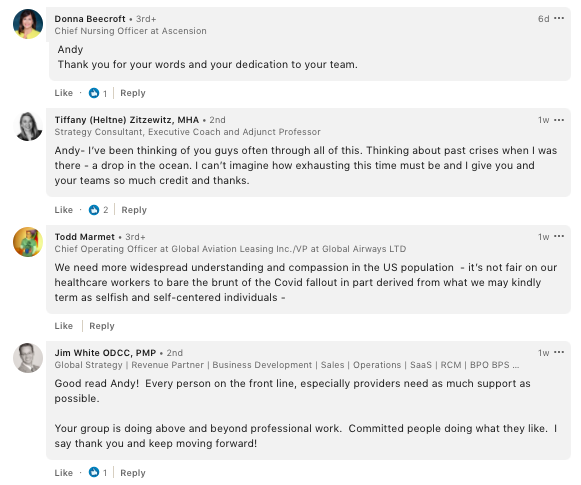View like reactions on Jim White's comment
Image resolution: width=581 pixels, height=485 pixels.
pos(98,472)
